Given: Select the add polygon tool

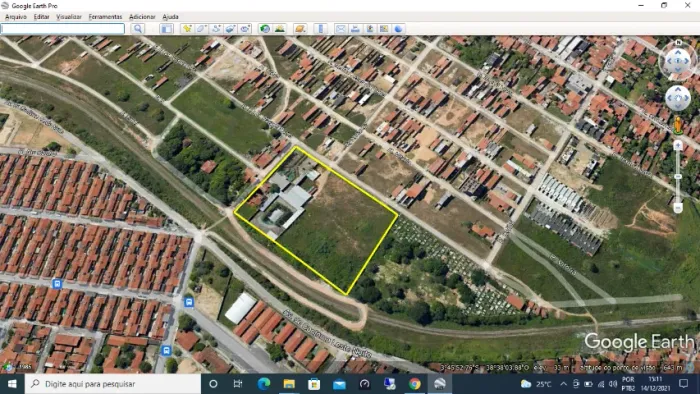Looking at the screenshot, I should pos(201,29).
